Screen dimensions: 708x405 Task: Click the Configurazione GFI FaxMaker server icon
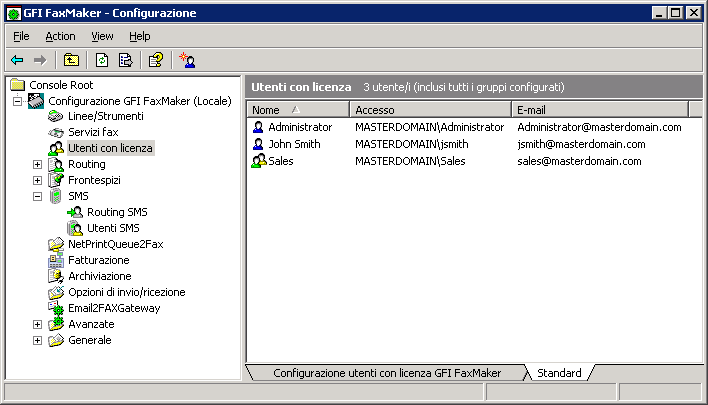36,101
